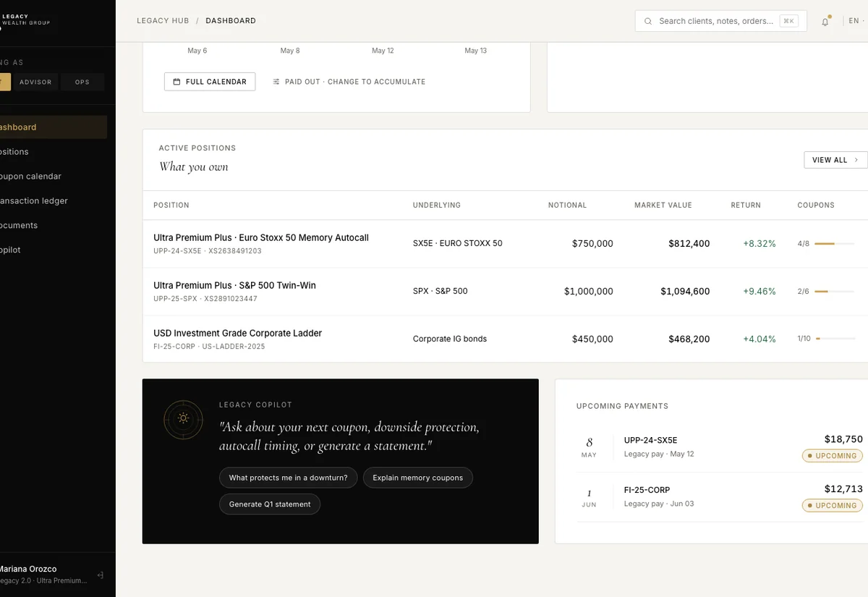Switch to the Ops role

82,82
